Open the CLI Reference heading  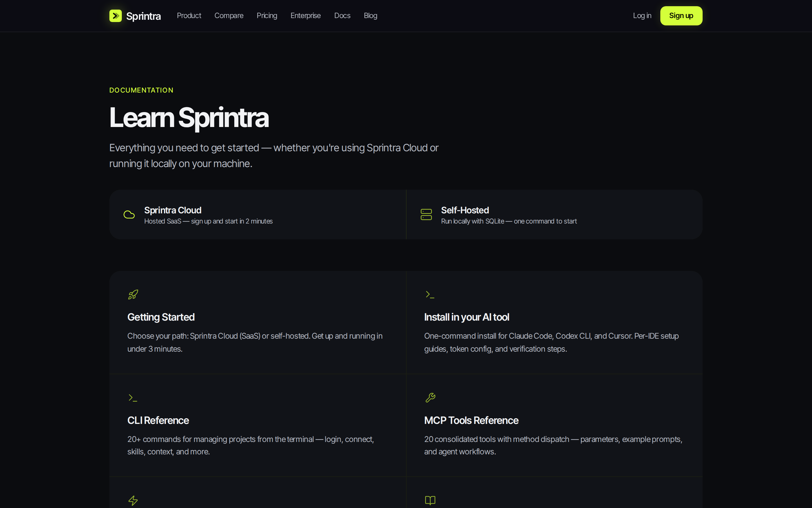[x=158, y=420]
